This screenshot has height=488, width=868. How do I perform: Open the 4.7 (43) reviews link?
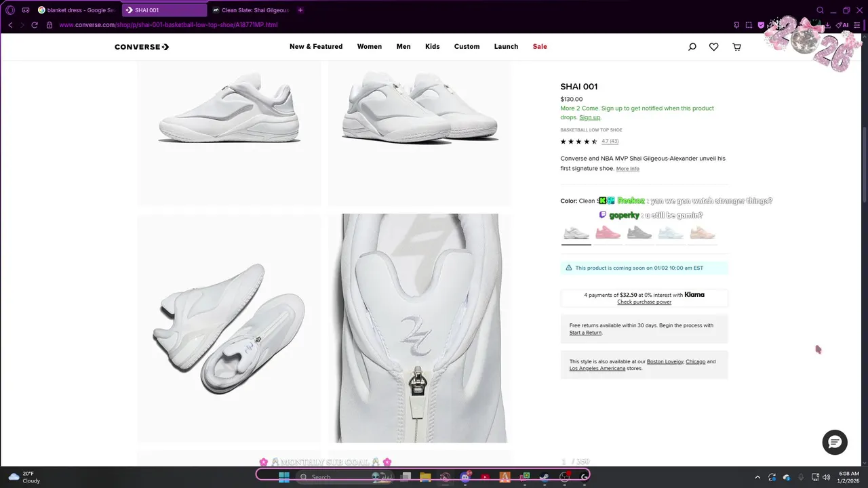[x=610, y=142]
